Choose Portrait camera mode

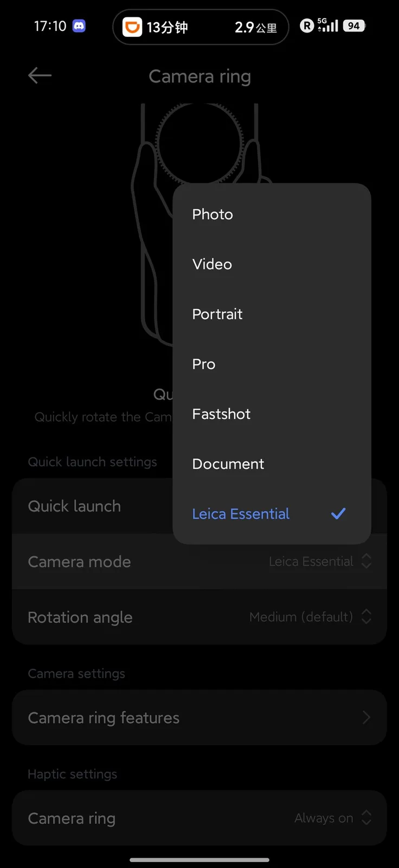coord(217,314)
